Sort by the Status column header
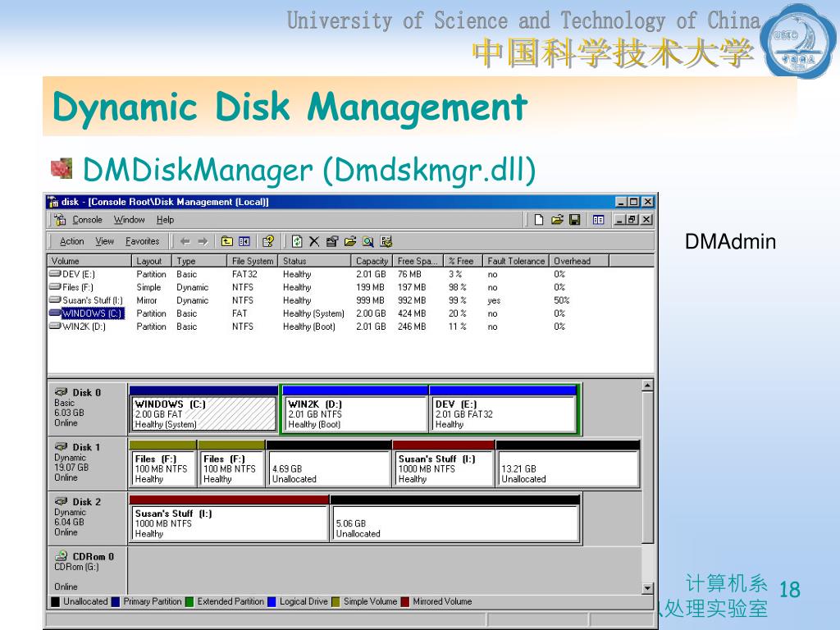This screenshot has height=630, width=840. pos(315,261)
